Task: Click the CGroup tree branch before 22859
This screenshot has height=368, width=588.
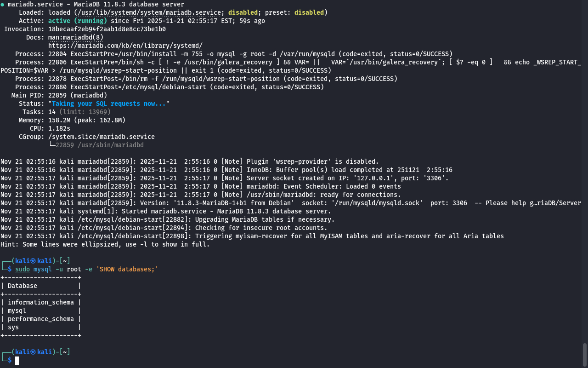Action: (51, 145)
